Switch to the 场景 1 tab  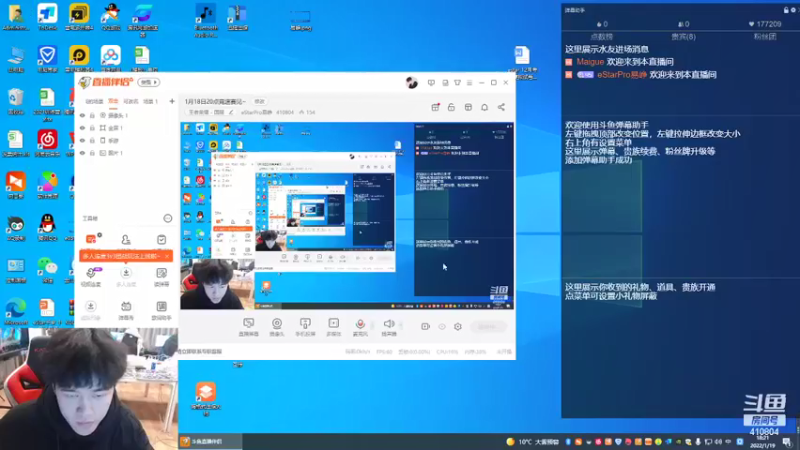tap(151, 102)
